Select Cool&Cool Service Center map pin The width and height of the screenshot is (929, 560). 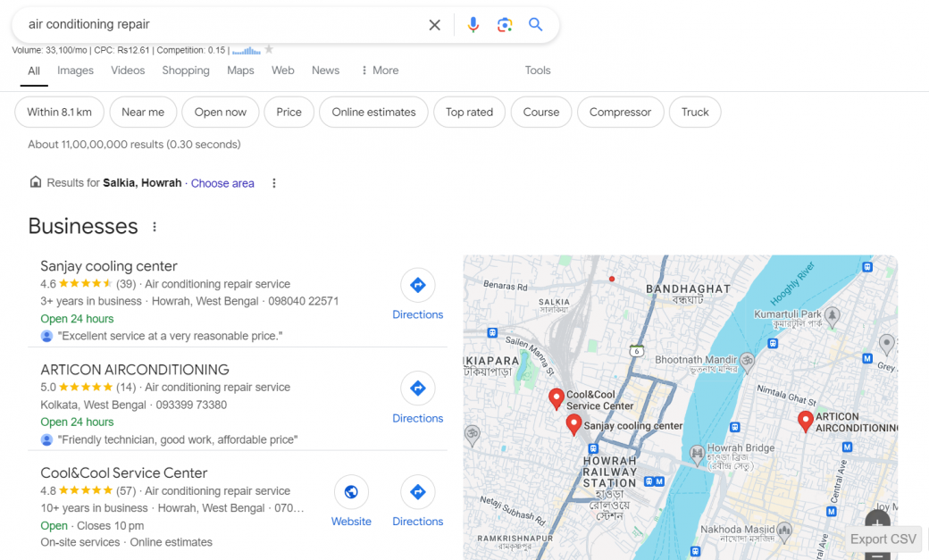coord(556,398)
